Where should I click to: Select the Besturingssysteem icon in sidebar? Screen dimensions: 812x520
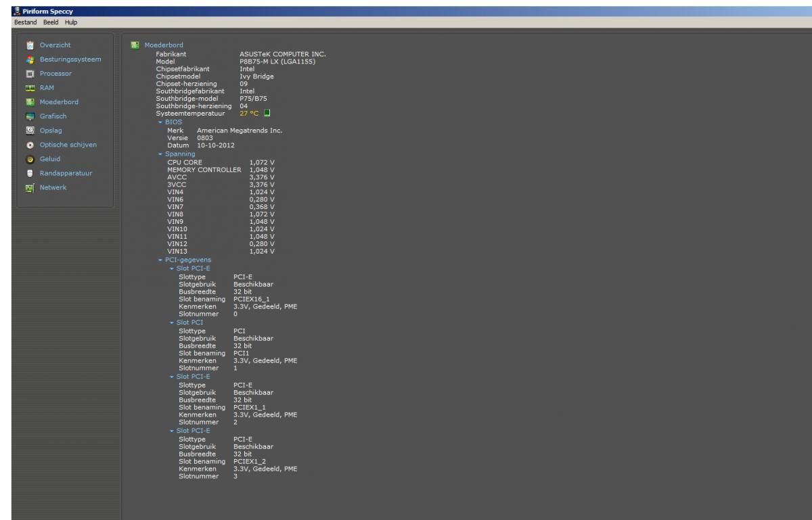tap(29, 60)
